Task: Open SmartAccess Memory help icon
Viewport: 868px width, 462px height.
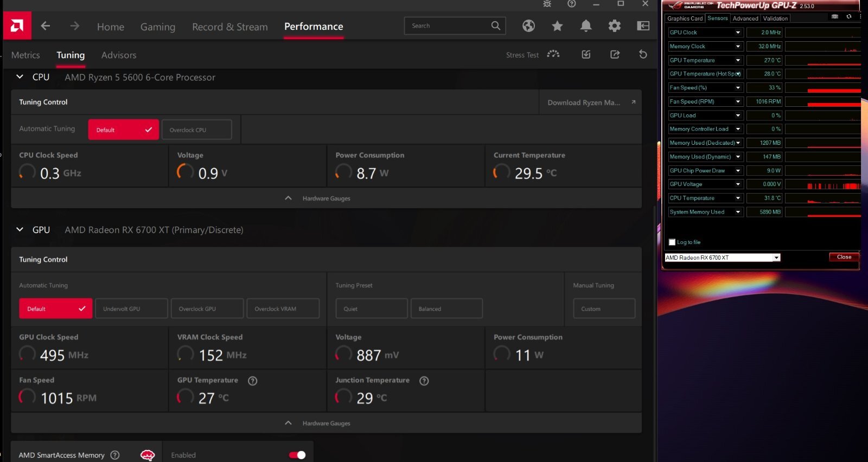Action: click(x=115, y=455)
